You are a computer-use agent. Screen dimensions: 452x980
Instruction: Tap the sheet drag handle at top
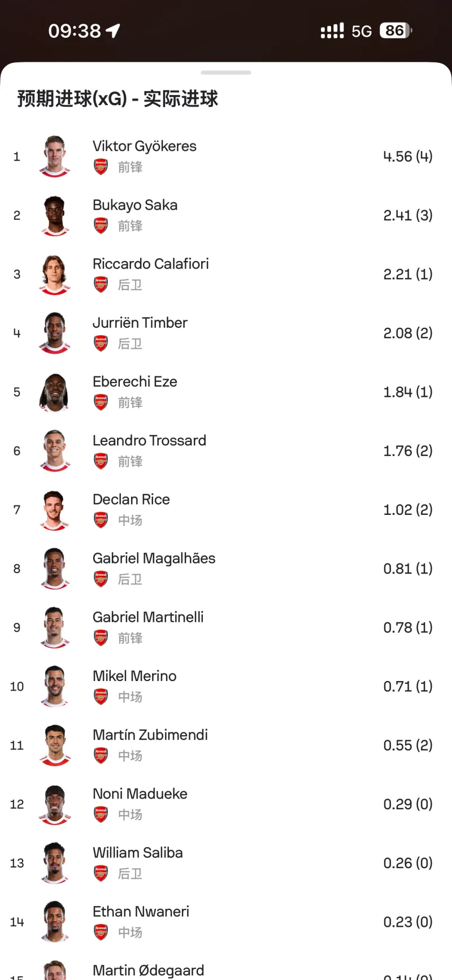tap(226, 72)
